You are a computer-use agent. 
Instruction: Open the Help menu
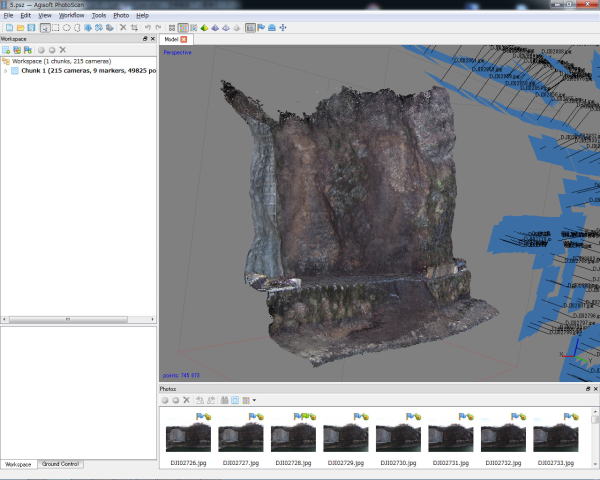[x=142, y=15]
